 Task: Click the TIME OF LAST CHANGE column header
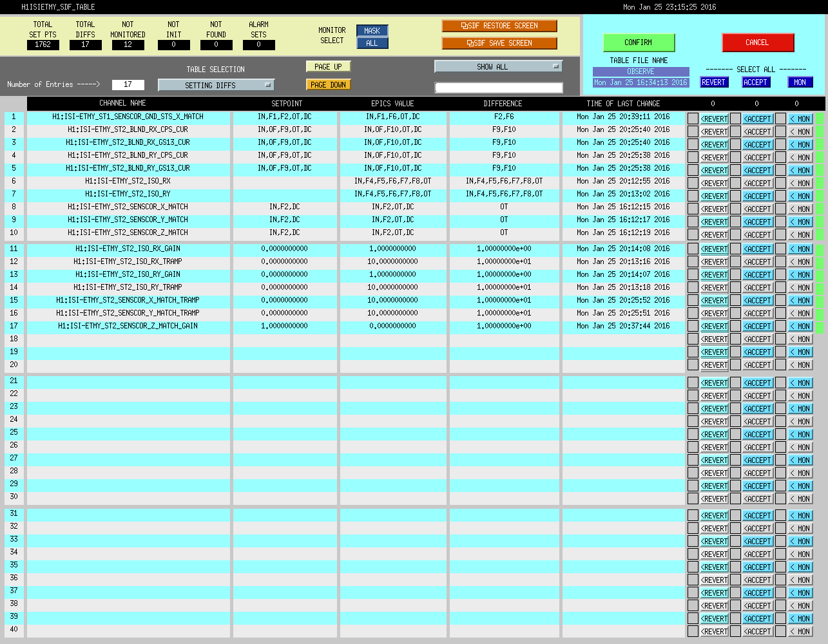tap(623, 103)
